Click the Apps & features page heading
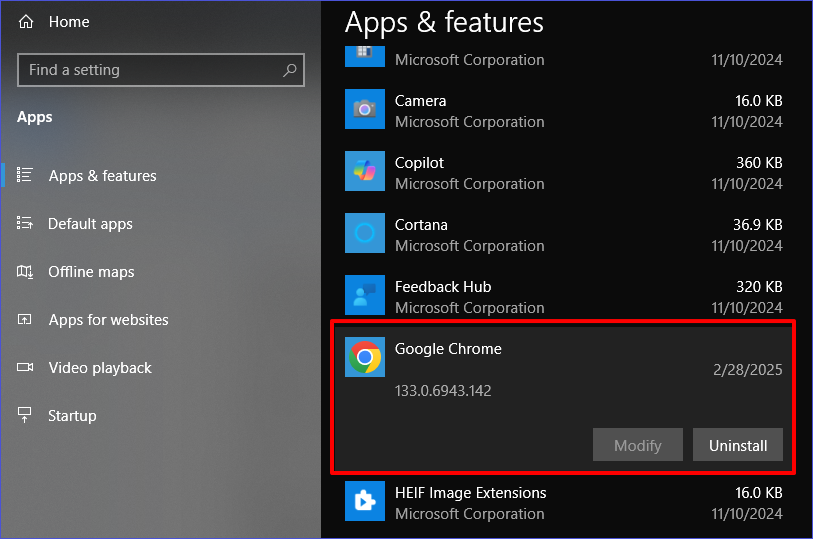The image size is (813, 539). pos(444,22)
